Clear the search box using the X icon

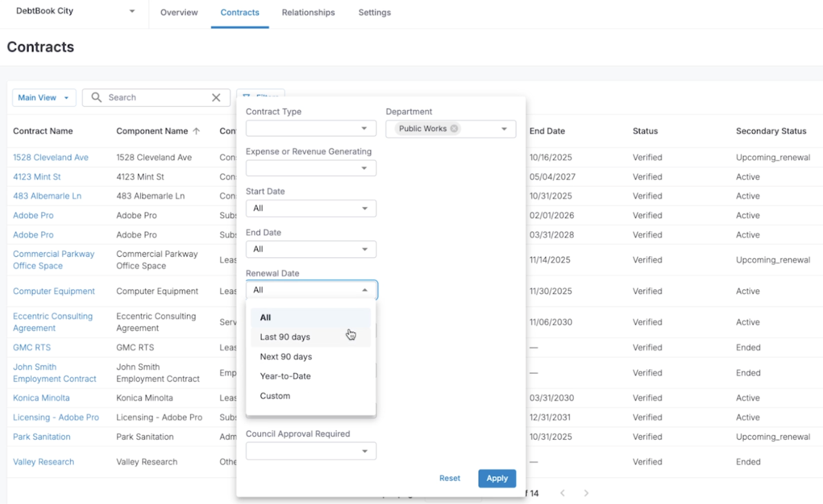click(216, 97)
